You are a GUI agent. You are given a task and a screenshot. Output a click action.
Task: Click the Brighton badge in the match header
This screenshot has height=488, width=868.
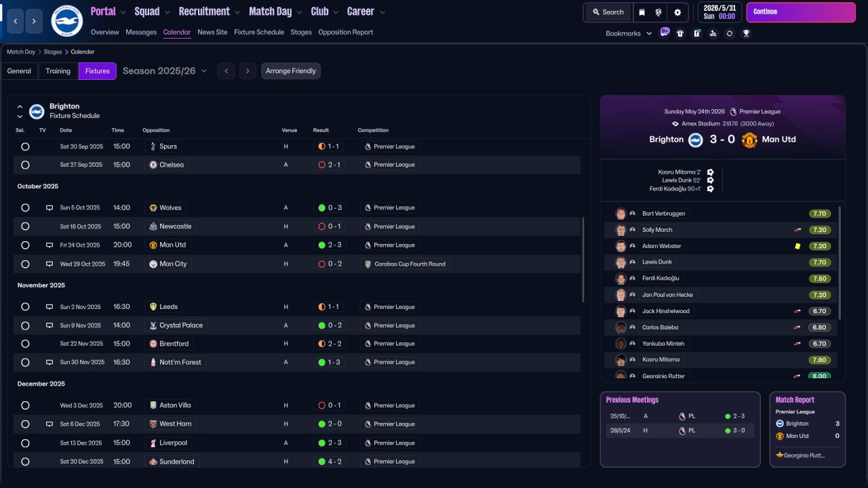click(x=696, y=140)
